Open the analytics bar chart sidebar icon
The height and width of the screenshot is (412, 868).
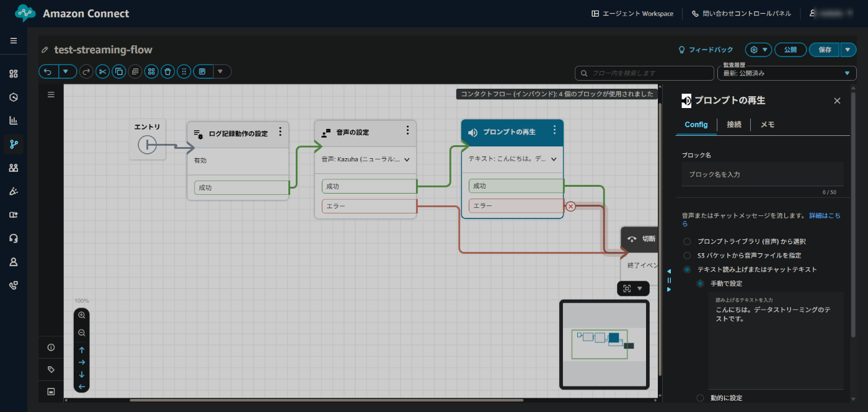pos(14,120)
